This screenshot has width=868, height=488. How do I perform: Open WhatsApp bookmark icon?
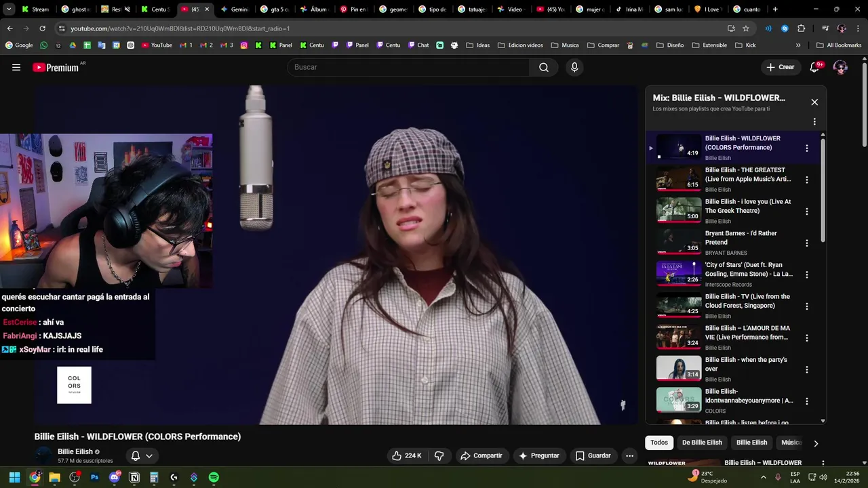tap(44, 45)
